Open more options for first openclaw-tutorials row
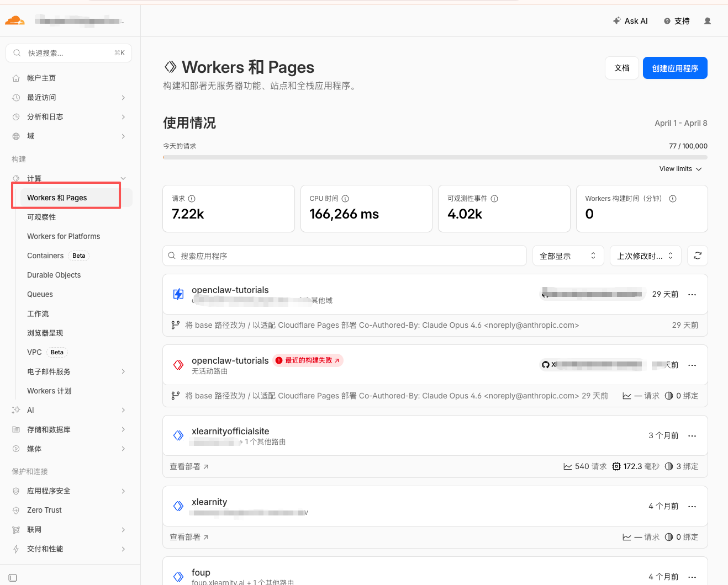The height and width of the screenshot is (585, 728). 692,295
